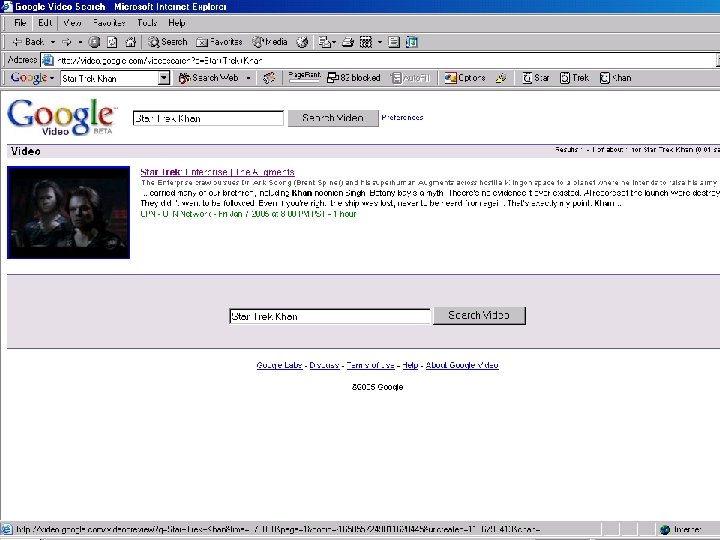
Task: Click the Discuss toolbar icon
Action: click(394, 42)
